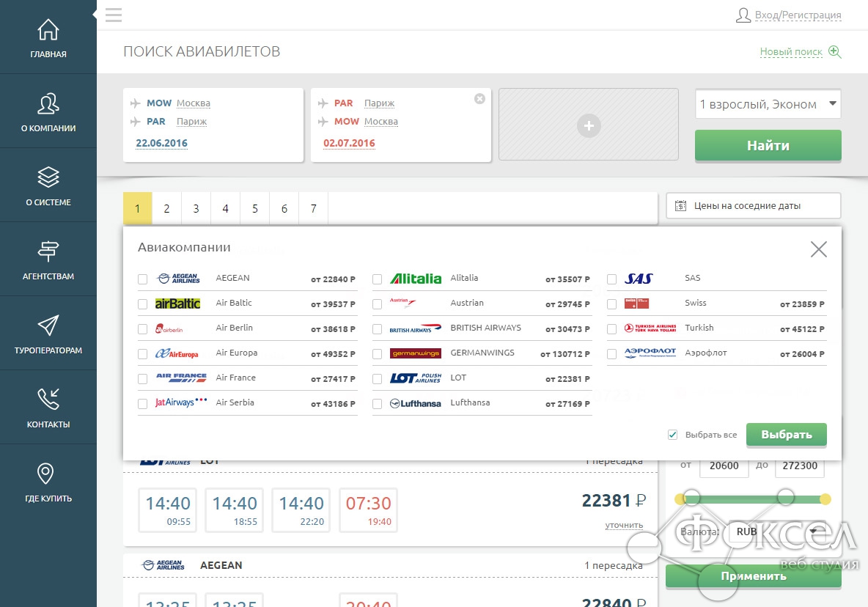Go to results page 2
The width and height of the screenshot is (868, 607).
click(x=166, y=209)
